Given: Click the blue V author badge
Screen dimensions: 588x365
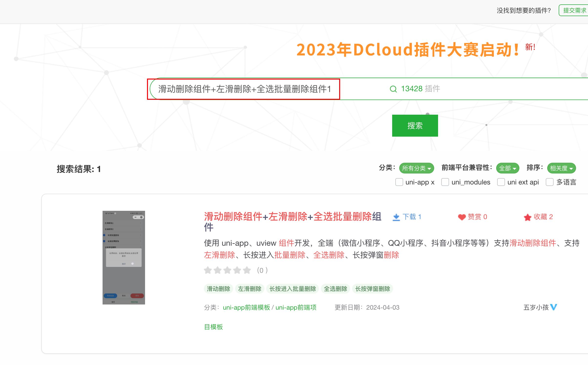Looking at the screenshot, I should pos(554,307).
